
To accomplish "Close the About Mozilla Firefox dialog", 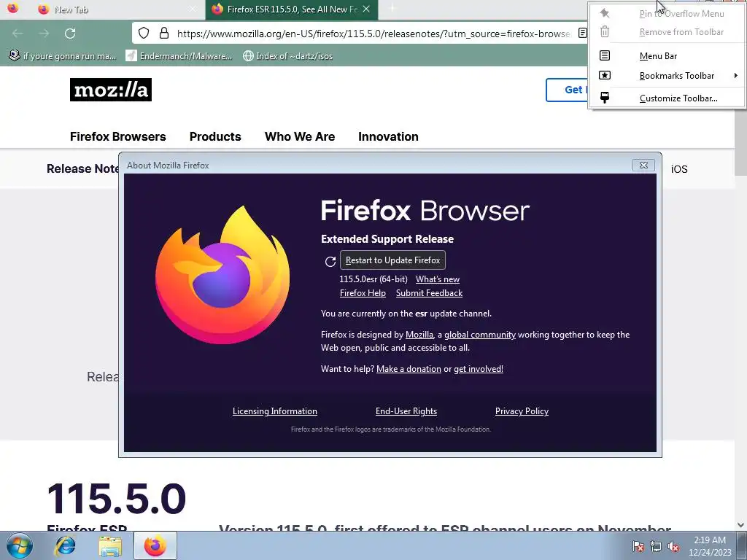I will (x=643, y=165).
